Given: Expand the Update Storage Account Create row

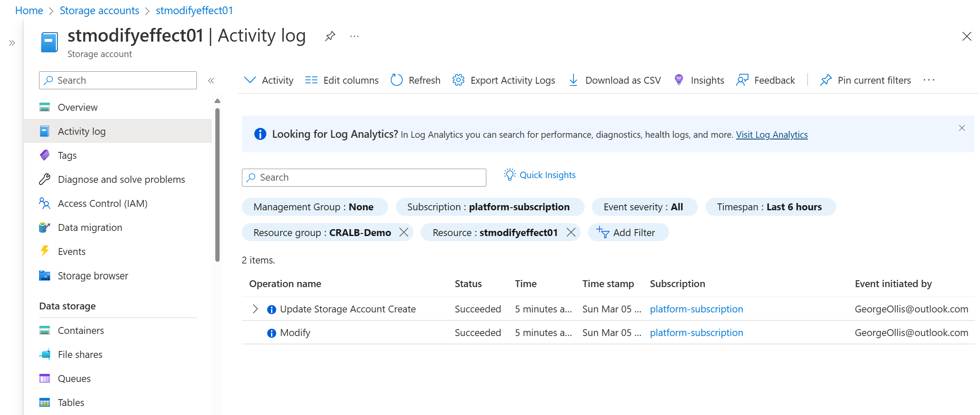Looking at the screenshot, I should 255,309.
